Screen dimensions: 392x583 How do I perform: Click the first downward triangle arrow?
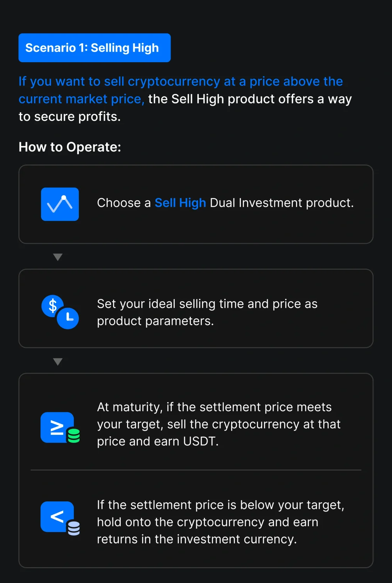pyautogui.click(x=57, y=257)
